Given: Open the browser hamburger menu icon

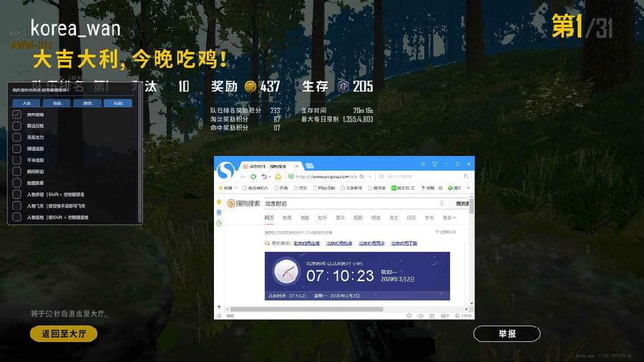Looking at the screenshot, I should click(x=423, y=164).
